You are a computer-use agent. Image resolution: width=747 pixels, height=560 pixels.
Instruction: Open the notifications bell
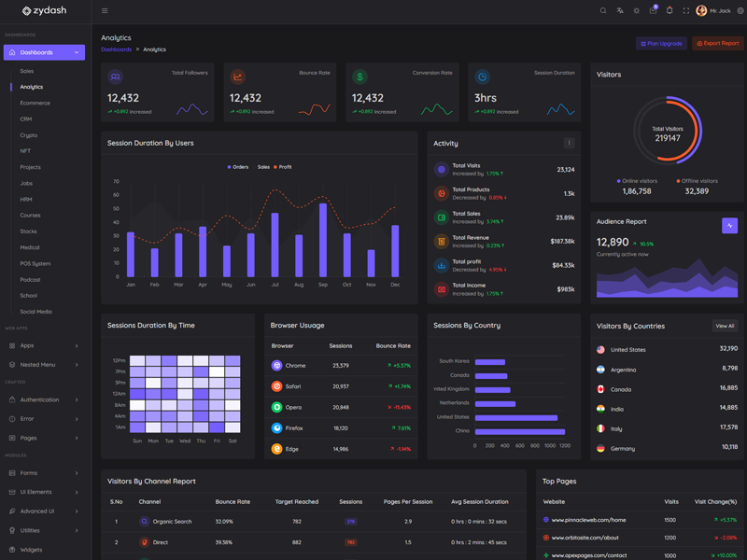(669, 11)
